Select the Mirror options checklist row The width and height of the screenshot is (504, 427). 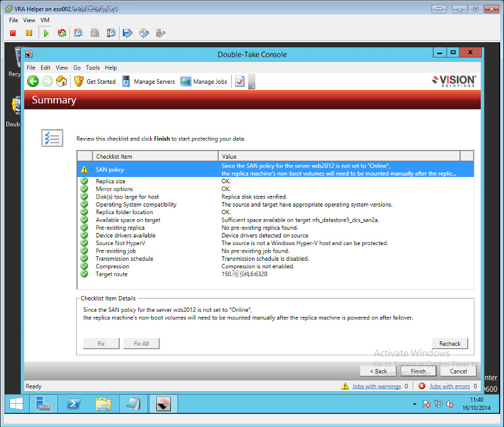275,189
